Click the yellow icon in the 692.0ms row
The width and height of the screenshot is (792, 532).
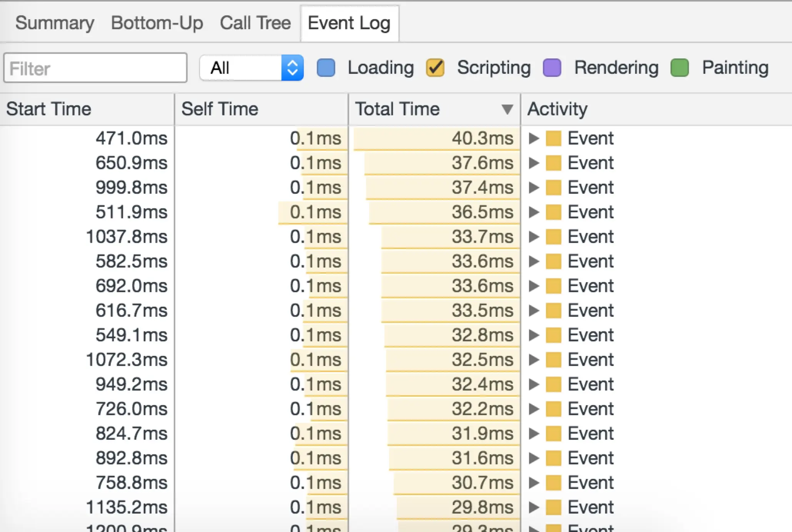click(553, 286)
